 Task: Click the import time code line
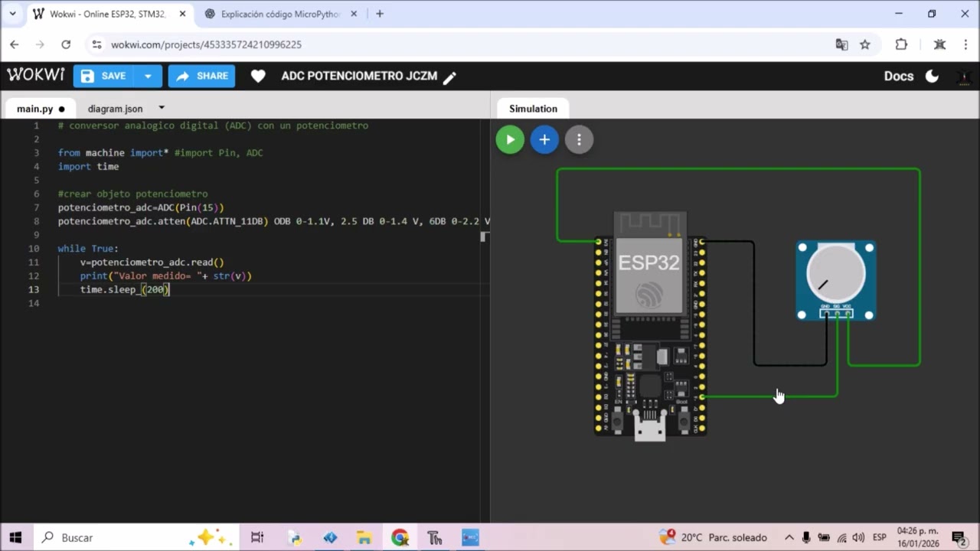88,166
